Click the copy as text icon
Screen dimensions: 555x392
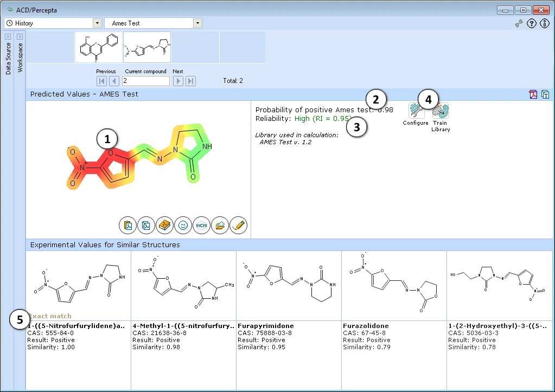tap(545, 94)
